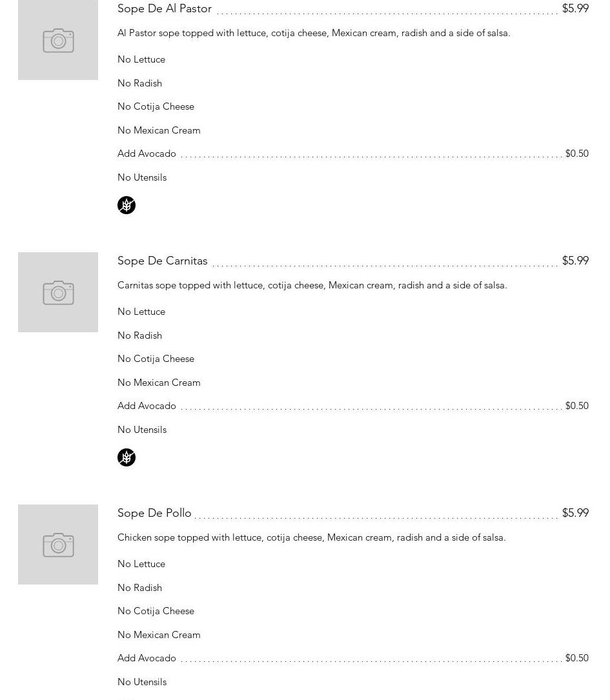
Task: Click gluten-free icon under Sope De Carnitas
Action: [127, 457]
